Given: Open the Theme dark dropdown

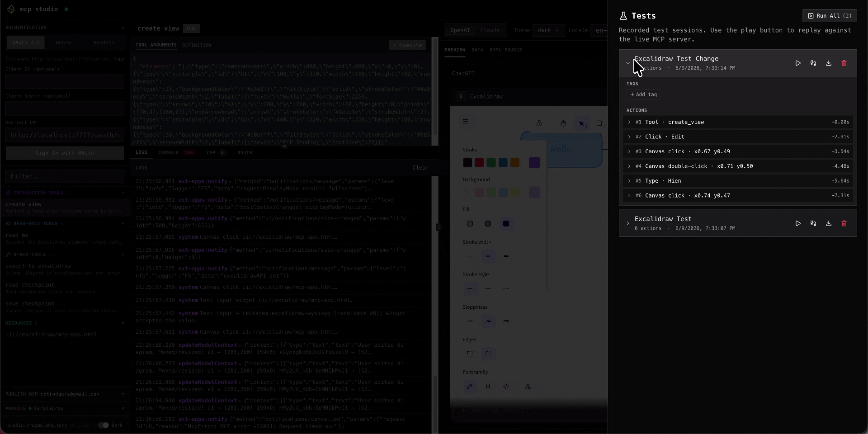Looking at the screenshot, I should coord(548,30).
